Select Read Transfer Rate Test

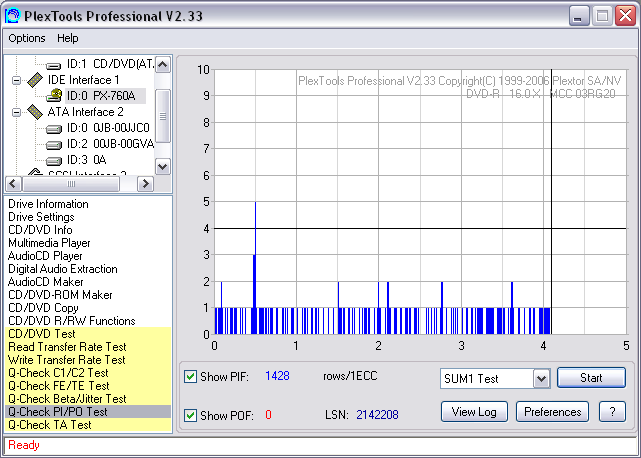[x=88, y=347]
